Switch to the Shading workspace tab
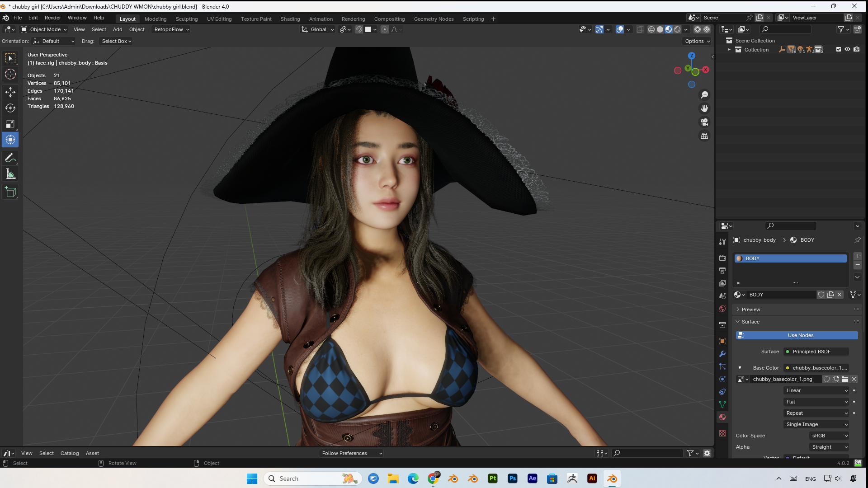The height and width of the screenshot is (488, 868). tap(290, 19)
